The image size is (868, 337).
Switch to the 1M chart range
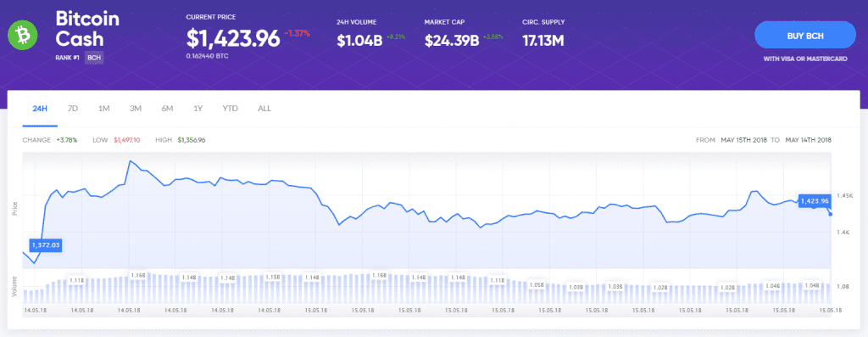103,109
